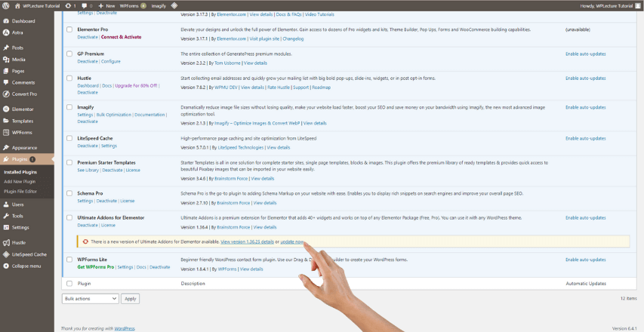This screenshot has height=332, width=644.
Task: Click Connect & Activate for Elementor Pro
Action: tap(121, 37)
